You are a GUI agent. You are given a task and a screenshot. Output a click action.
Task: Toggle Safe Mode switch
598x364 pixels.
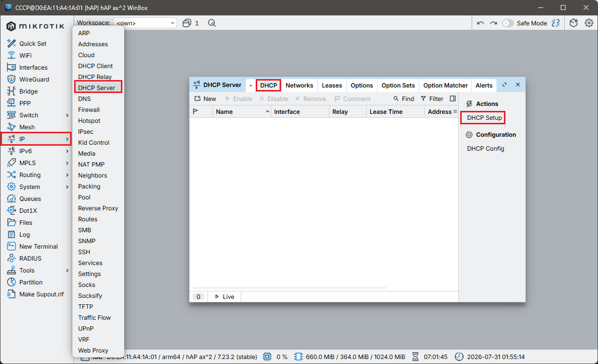coord(507,23)
